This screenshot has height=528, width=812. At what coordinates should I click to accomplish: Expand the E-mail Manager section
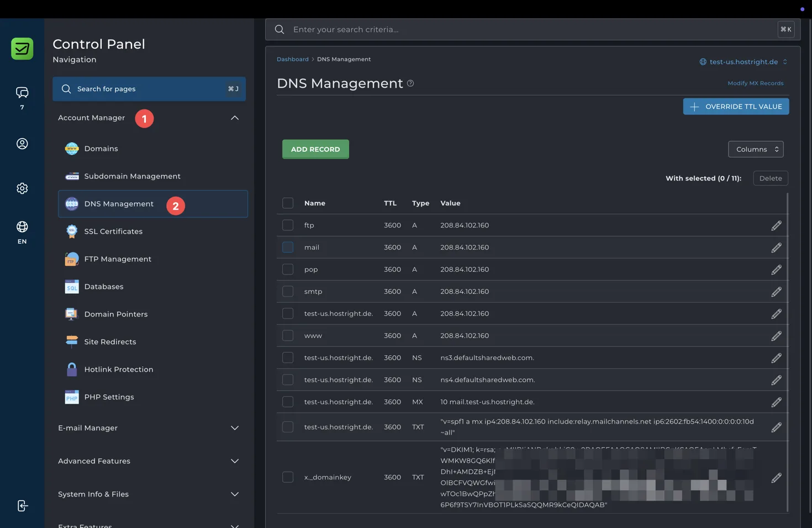click(x=149, y=428)
